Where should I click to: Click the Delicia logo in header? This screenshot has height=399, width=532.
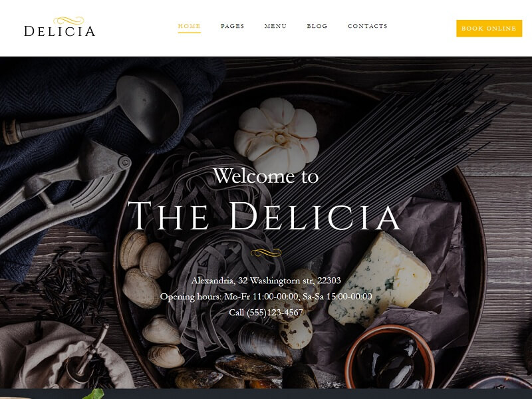click(59, 27)
